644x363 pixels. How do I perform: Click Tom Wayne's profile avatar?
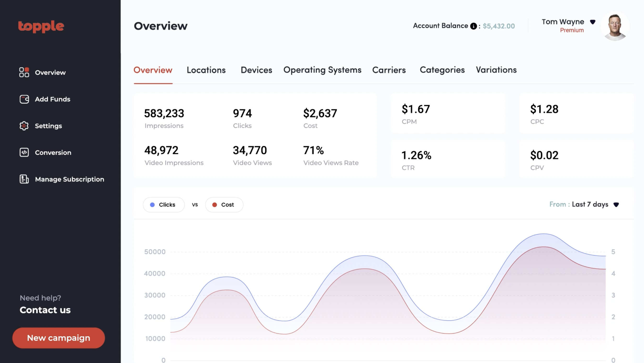(615, 27)
